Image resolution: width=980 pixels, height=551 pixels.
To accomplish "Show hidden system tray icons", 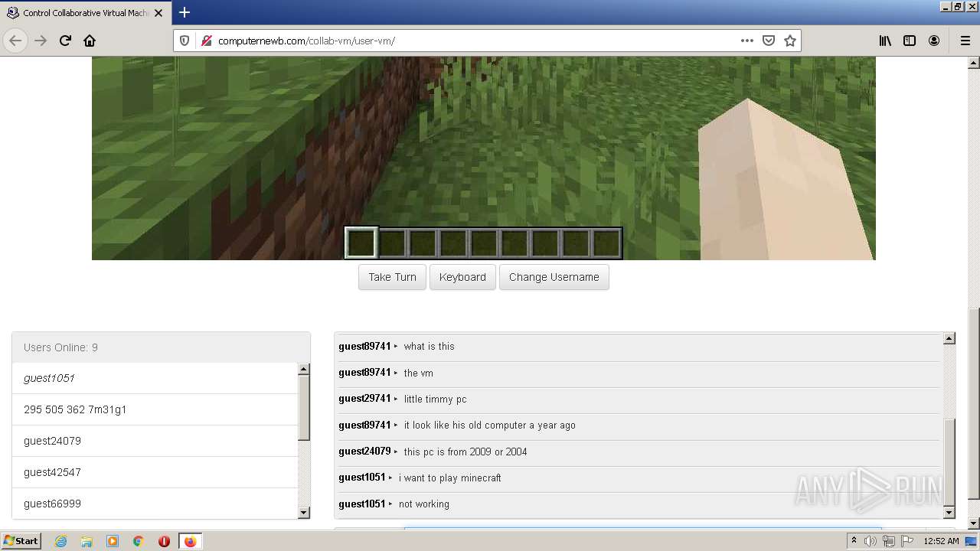I will pos(854,541).
